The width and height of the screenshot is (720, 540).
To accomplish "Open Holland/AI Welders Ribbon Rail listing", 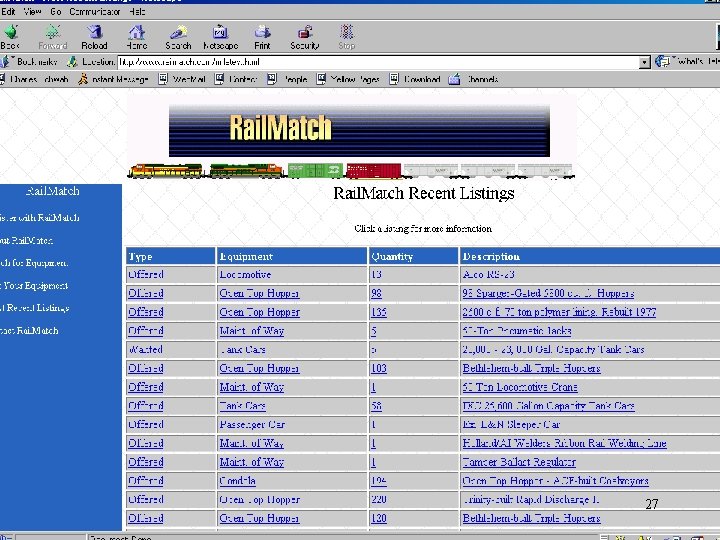I will 564,444.
